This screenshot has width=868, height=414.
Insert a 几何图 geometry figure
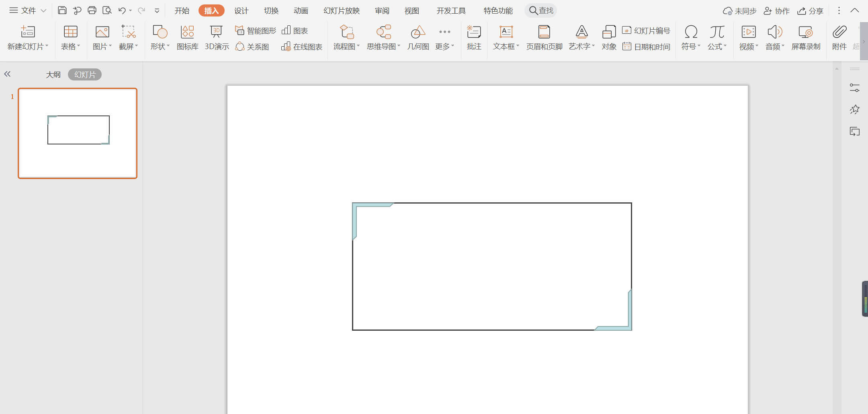pyautogui.click(x=418, y=38)
